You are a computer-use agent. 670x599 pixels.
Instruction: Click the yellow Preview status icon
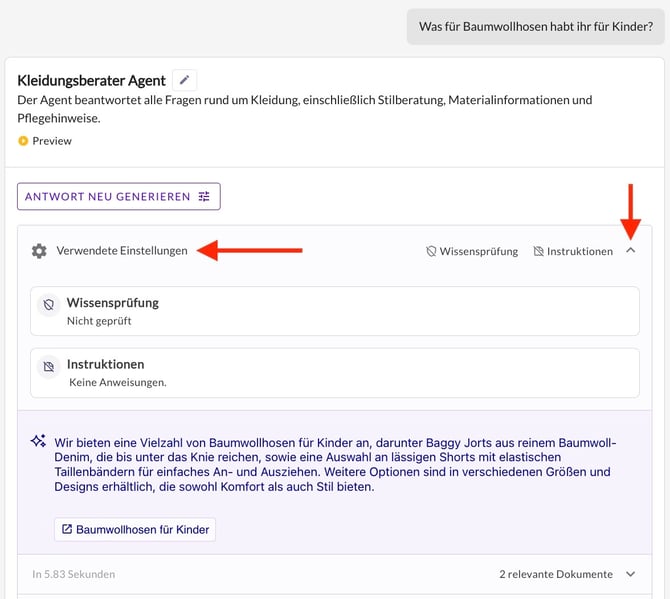click(24, 141)
